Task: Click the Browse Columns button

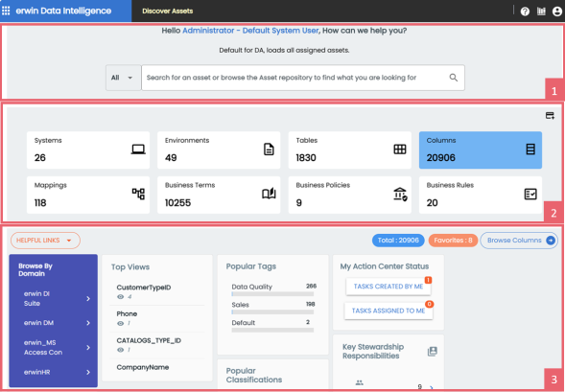Action: click(x=519, y=241)
